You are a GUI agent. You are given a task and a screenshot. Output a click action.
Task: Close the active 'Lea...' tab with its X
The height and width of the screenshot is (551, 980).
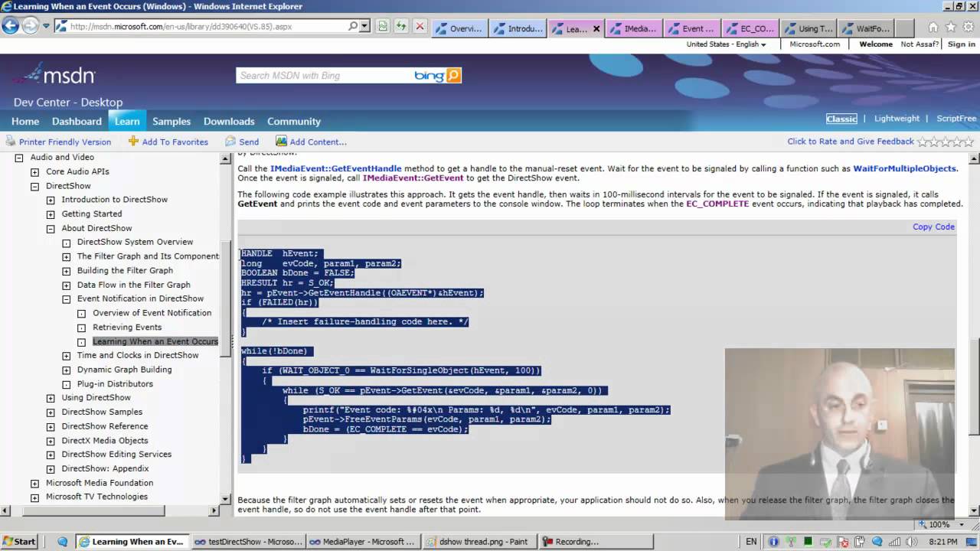(597, 29)
